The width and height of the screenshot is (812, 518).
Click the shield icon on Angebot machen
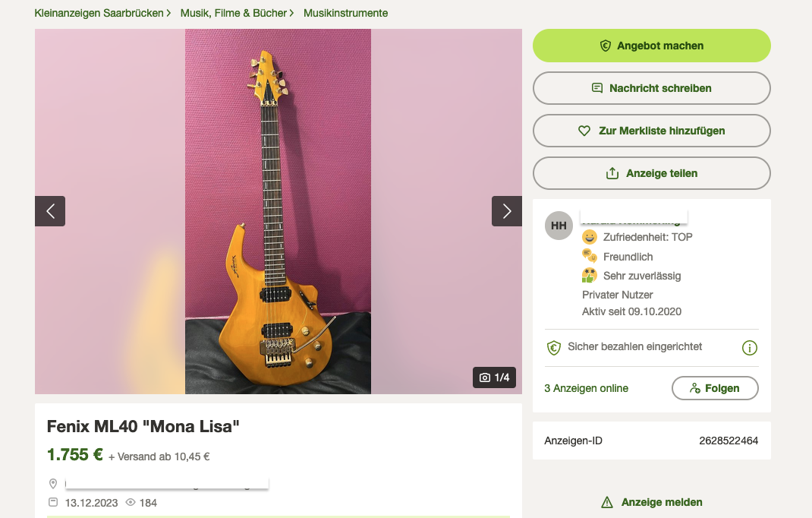tap(606, 46)
